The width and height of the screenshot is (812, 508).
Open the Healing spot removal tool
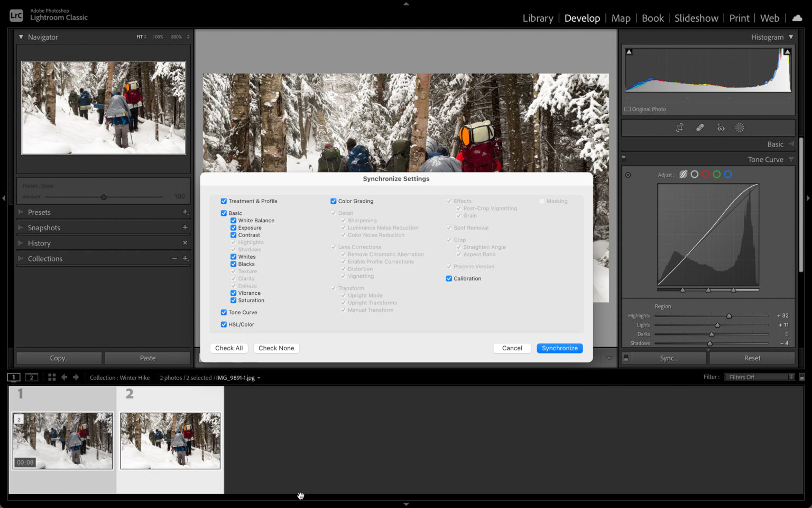click(700, 127)
